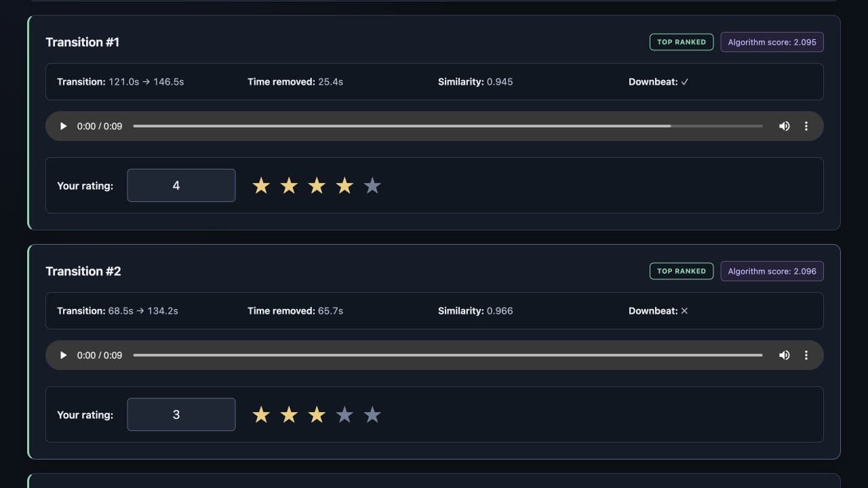Rate Transition #1 two stars
Viewport: 868px width, 488px height.
pyautogui.click(x=289, y=186)
